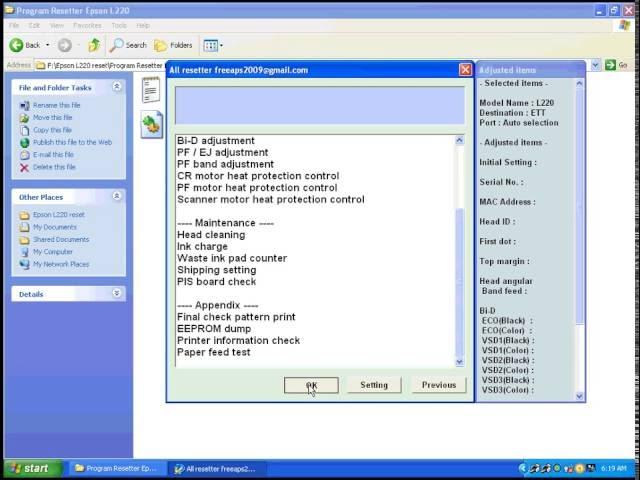
Task: Click Adjusted items panel scroll down arrow
Action: [579, 396]
